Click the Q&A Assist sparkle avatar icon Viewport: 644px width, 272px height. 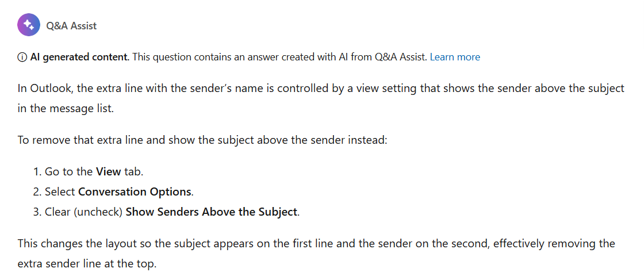coord(29,25)
